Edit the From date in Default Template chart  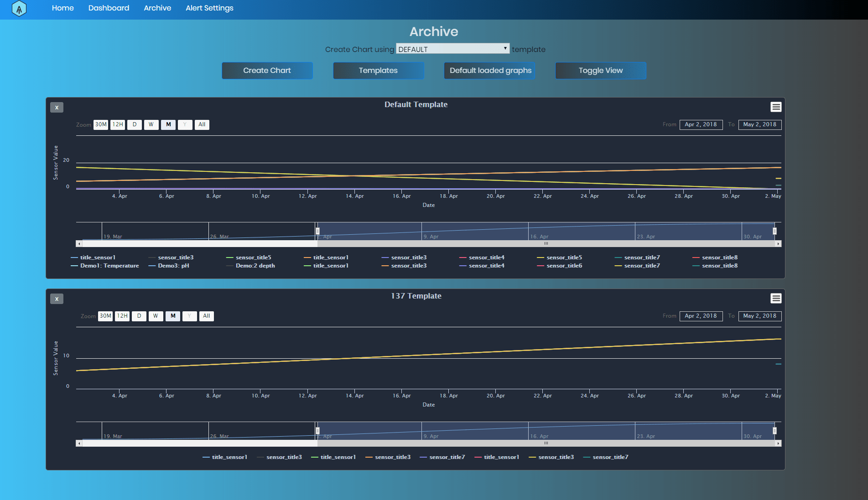(x=701, y=124)
